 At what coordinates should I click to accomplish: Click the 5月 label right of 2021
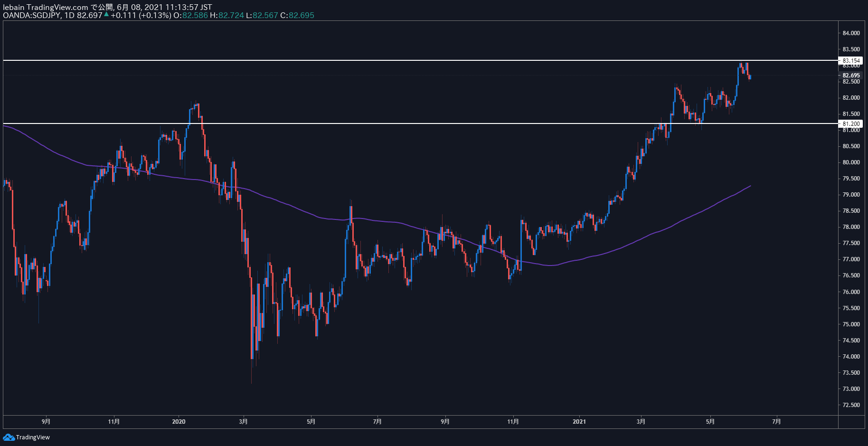coord(710,421)
